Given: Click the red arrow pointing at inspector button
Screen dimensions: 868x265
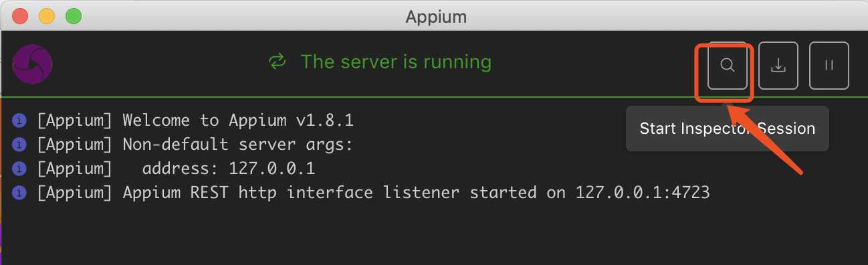Looking at the screenshot, I should click(x=764, y=139).
